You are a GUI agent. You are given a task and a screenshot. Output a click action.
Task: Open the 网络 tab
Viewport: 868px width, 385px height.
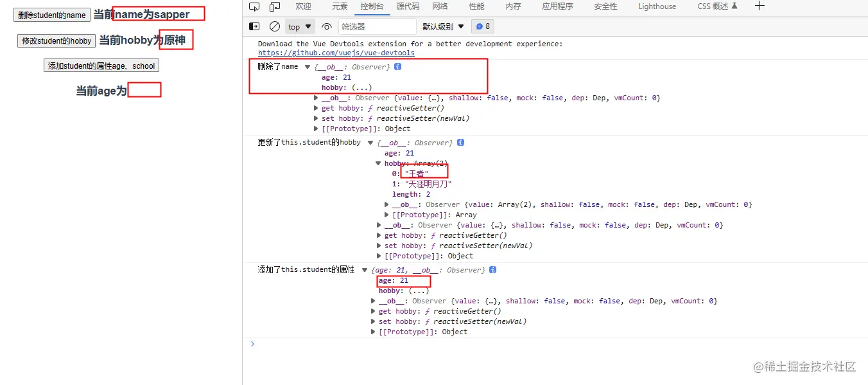[x=440, y=6]
